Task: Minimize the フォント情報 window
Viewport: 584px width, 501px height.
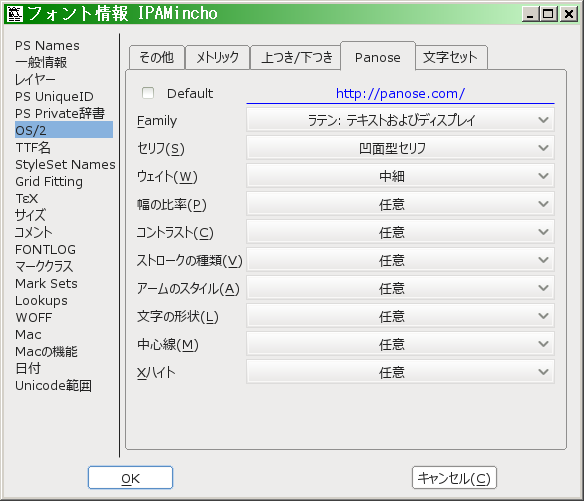Action: 530,14
